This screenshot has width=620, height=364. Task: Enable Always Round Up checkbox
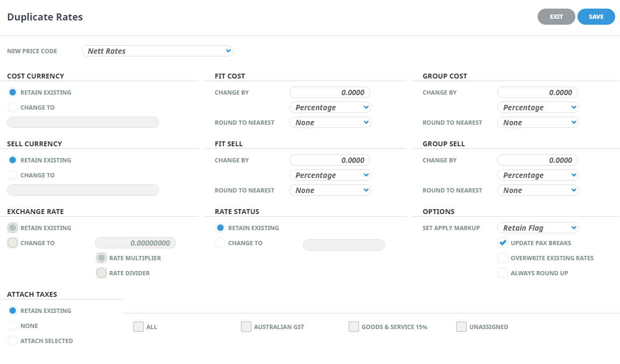(503, 273)
